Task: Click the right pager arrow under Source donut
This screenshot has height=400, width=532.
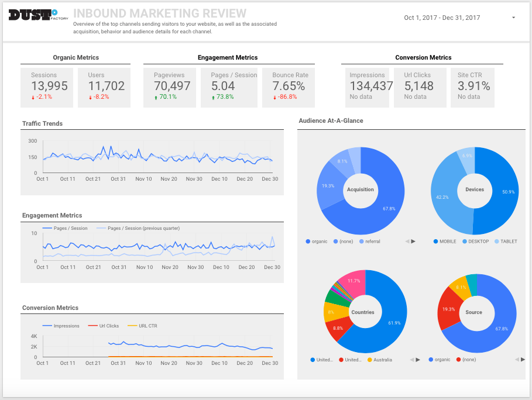Action: coord(522,360)
